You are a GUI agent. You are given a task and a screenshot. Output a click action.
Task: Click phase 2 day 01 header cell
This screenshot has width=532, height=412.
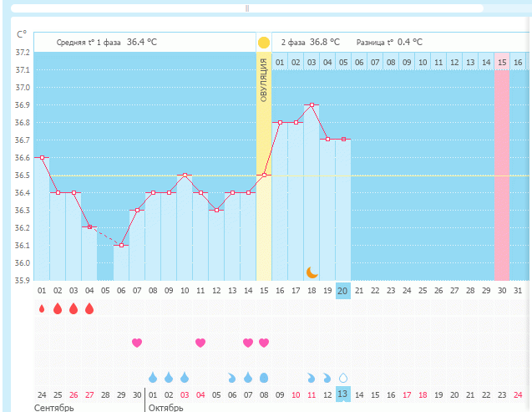(280, 62)
